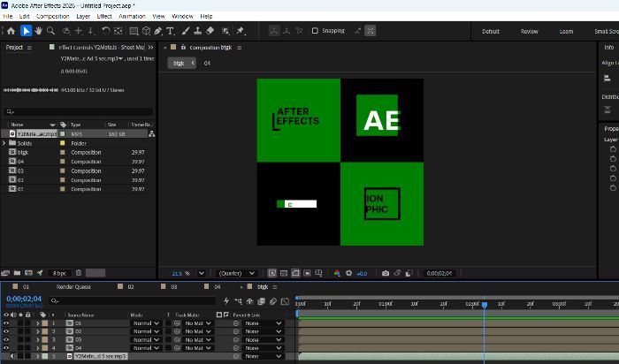Select the Pan Behind anchor point tool
The height and width of the screenshot is (364, 619).
(x=118, y=31)
